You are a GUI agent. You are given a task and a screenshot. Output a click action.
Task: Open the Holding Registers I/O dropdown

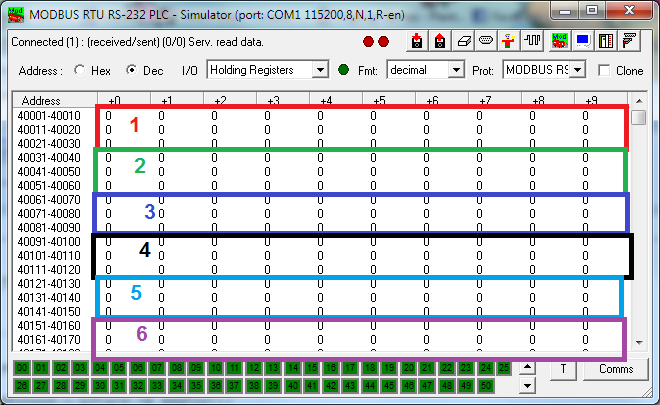click(x=320, y=70)
